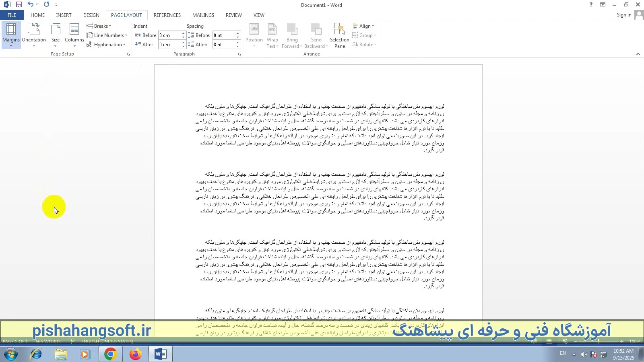Image resolution: width=644 pixels, height=362 pixels.
Task: Open the Orientation options
Action: click(34, 35)
